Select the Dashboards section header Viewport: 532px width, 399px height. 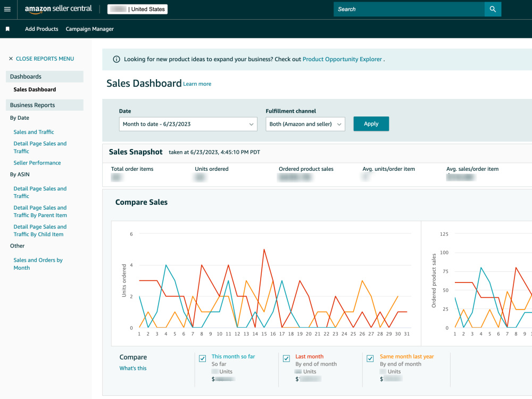click(x=45, y=77)
